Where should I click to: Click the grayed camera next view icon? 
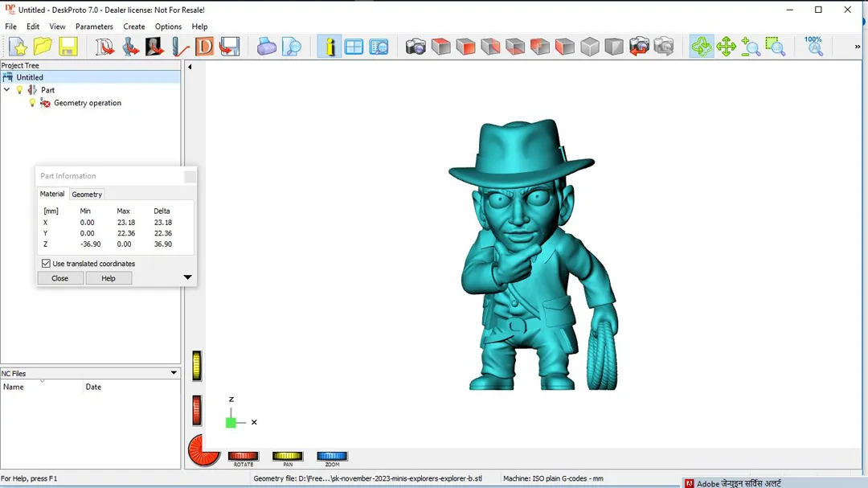click(664, 47)
